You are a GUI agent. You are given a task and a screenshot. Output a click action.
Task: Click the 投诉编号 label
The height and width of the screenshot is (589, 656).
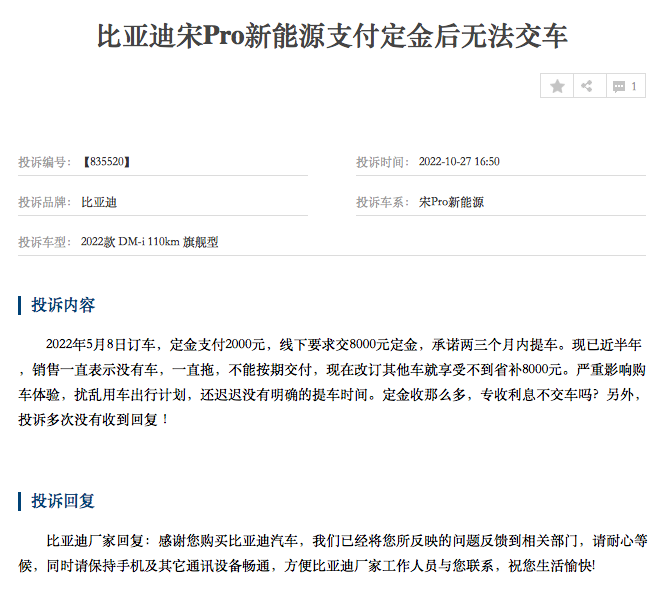(44, 162)
